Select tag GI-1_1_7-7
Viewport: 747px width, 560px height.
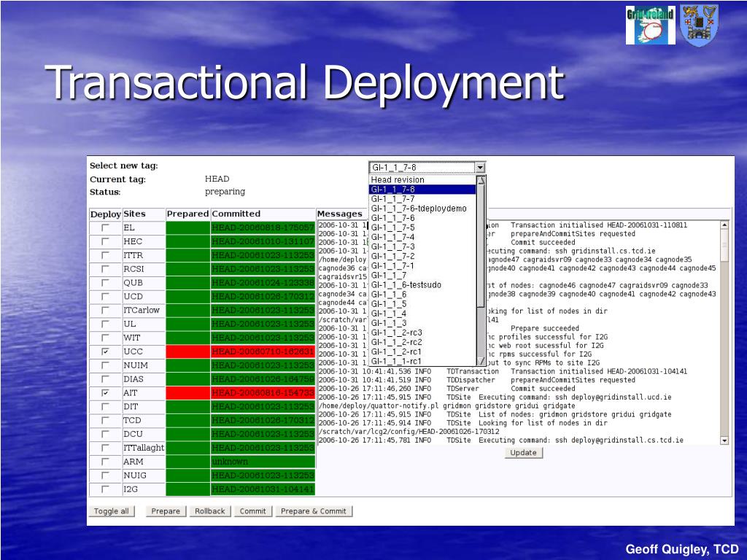pos(422,198)
